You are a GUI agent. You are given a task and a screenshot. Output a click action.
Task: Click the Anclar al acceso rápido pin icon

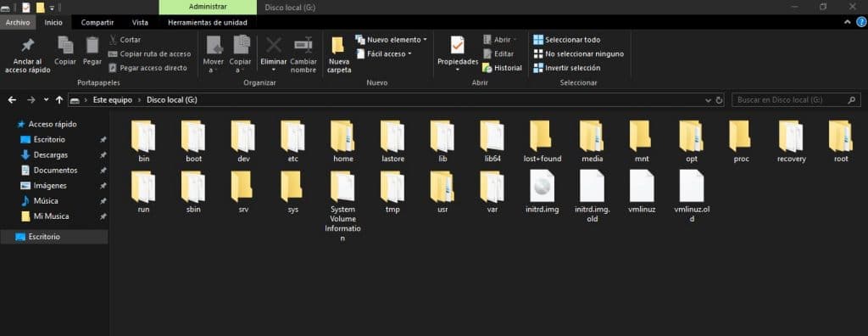pyautogui.click(x=27, y=46)
